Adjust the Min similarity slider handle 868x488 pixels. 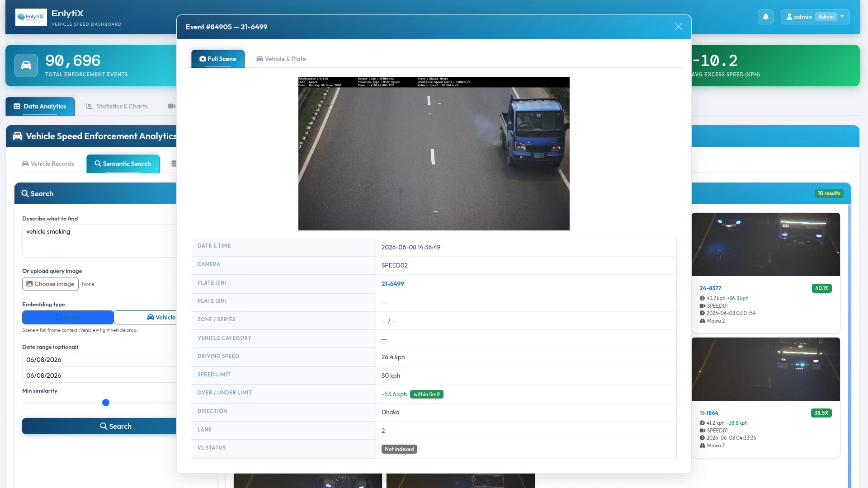(x=106, y=403)
